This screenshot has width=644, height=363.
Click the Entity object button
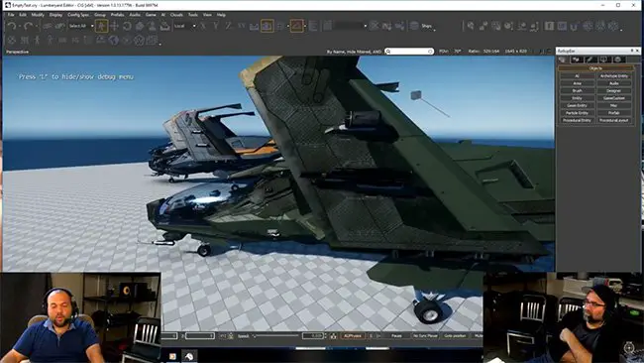577,98
